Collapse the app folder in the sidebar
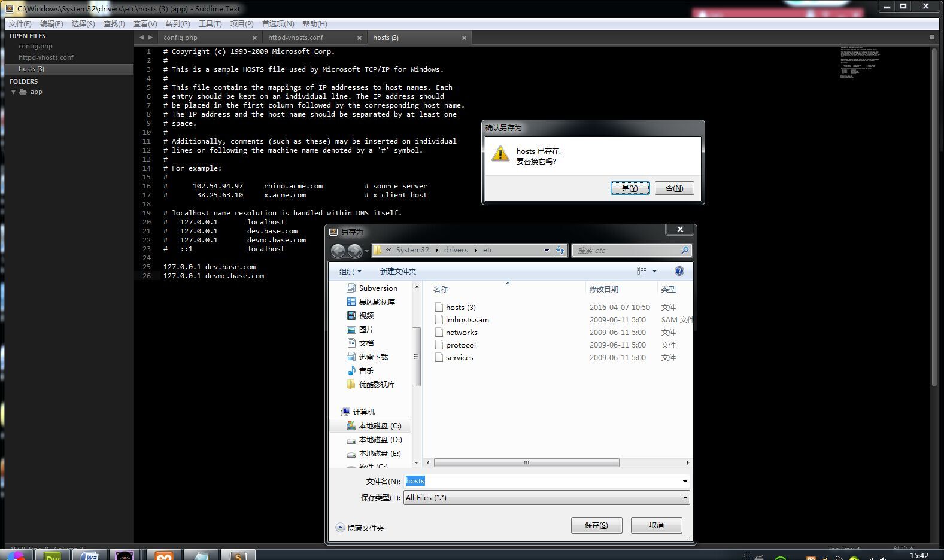 coord(13,92)
